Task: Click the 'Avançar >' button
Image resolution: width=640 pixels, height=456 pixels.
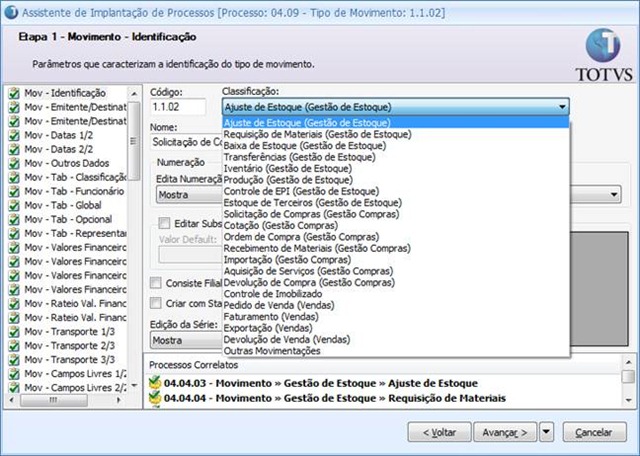Action: (x=505, y=432)
